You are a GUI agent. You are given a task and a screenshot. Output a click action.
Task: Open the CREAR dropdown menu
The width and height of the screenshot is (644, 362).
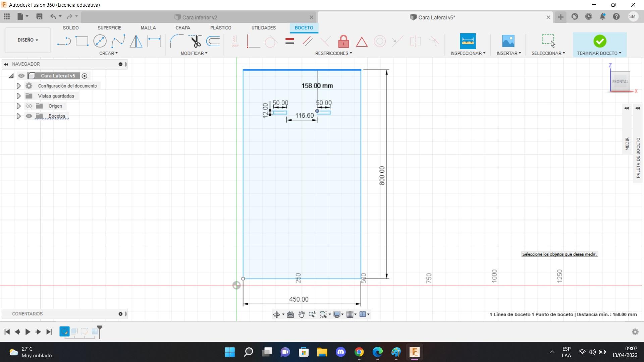click(x=108, y=53)
